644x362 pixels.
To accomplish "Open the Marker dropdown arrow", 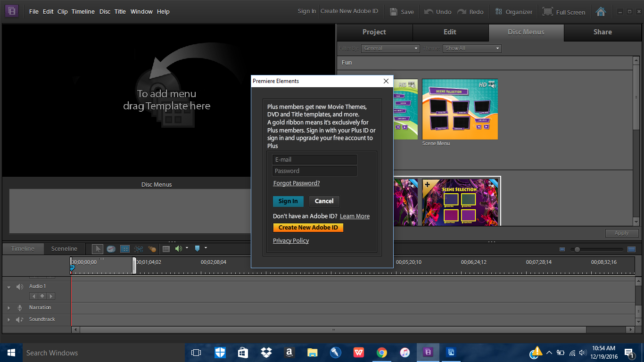I will point(206,248).
